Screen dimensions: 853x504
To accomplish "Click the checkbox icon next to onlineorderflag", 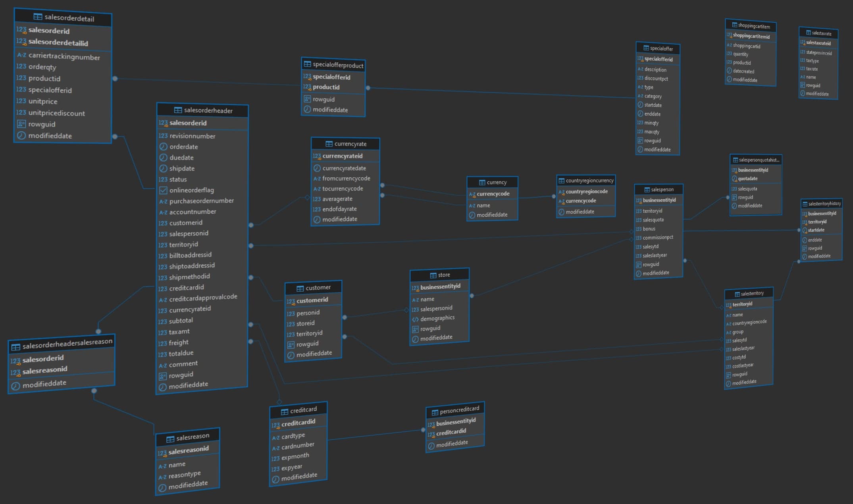I will [163, 190].
